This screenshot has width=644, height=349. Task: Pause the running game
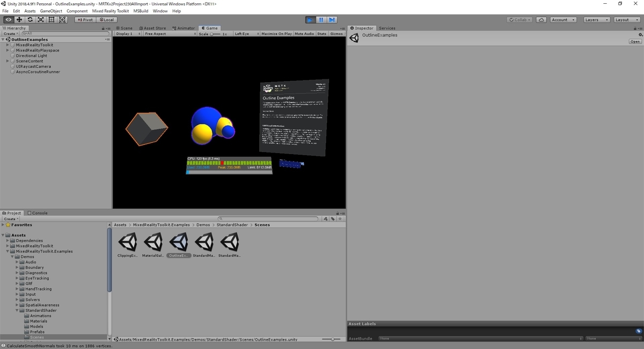click(321, 20)
